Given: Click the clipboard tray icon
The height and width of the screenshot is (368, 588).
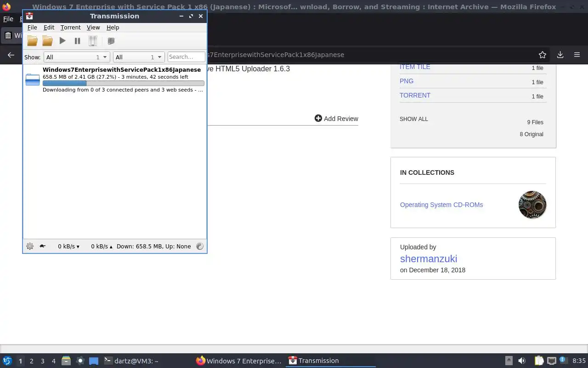Looking at the screenshot, I should pos(539,361).
